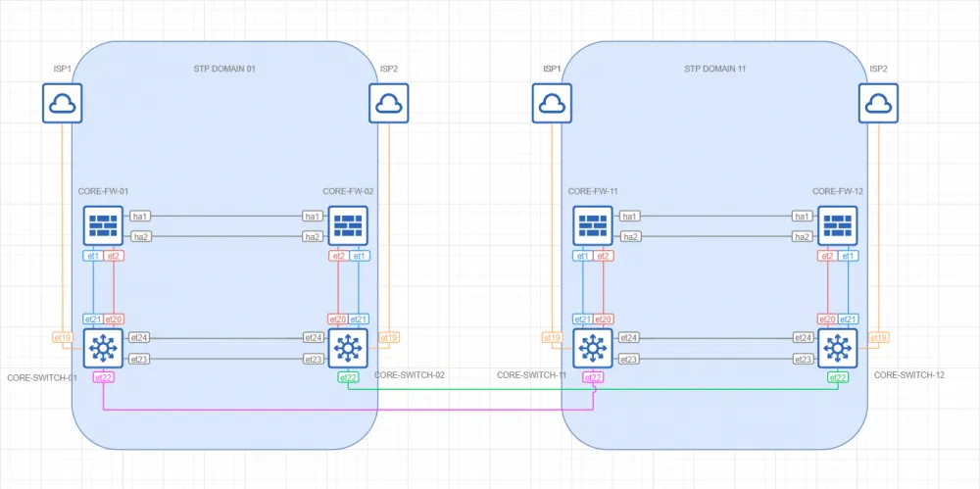Click the STP DOMAIN 01 title text
Viewport: 980px width, 489px height.
click(225, 69)
